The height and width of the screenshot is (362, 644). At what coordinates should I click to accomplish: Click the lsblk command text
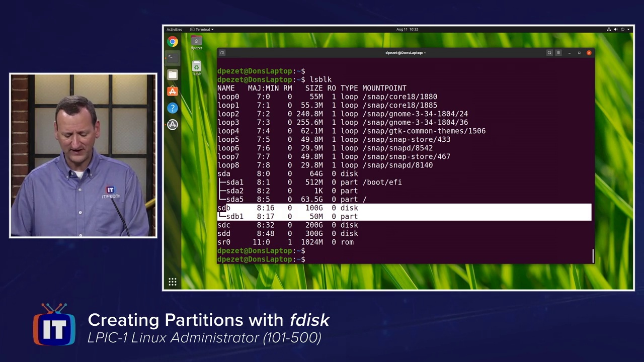320,79
